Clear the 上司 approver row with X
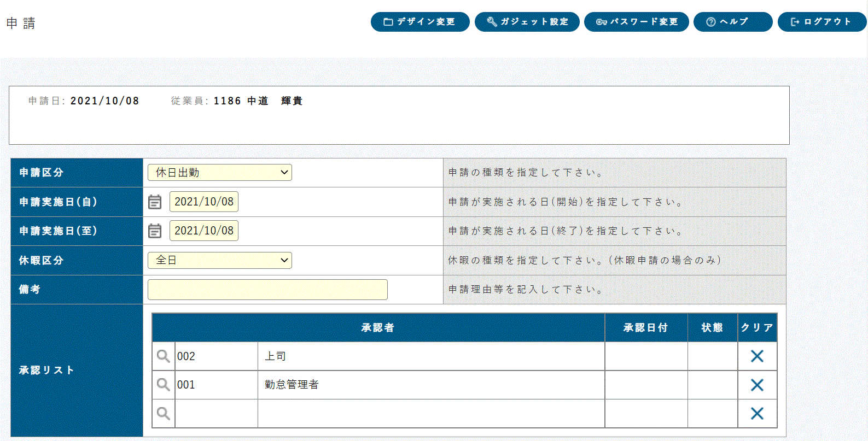 click(x=757, y=356)
